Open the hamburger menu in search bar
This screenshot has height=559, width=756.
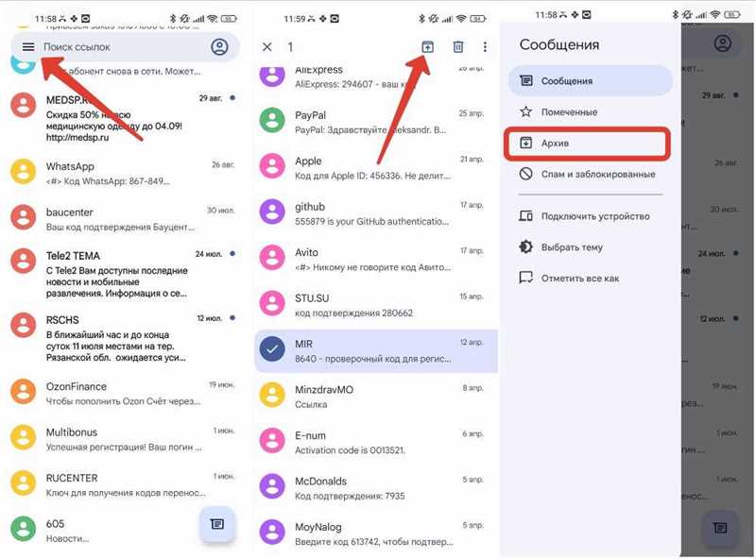tap(28, 47)
